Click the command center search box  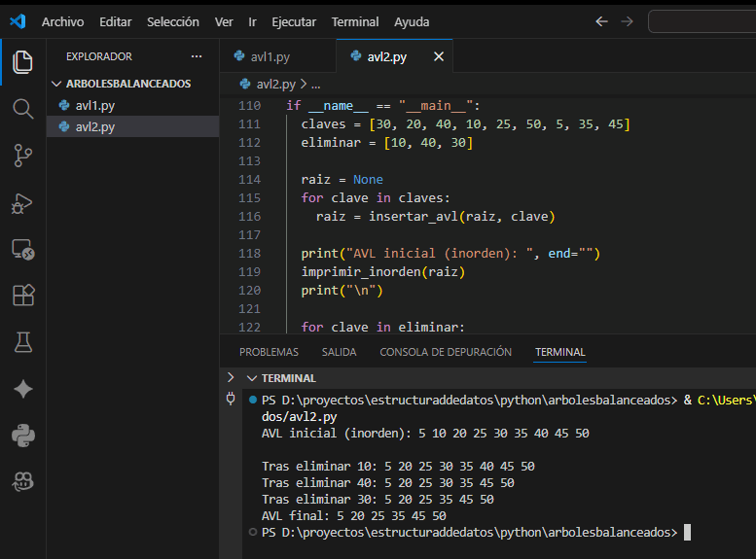coord(701,21)
